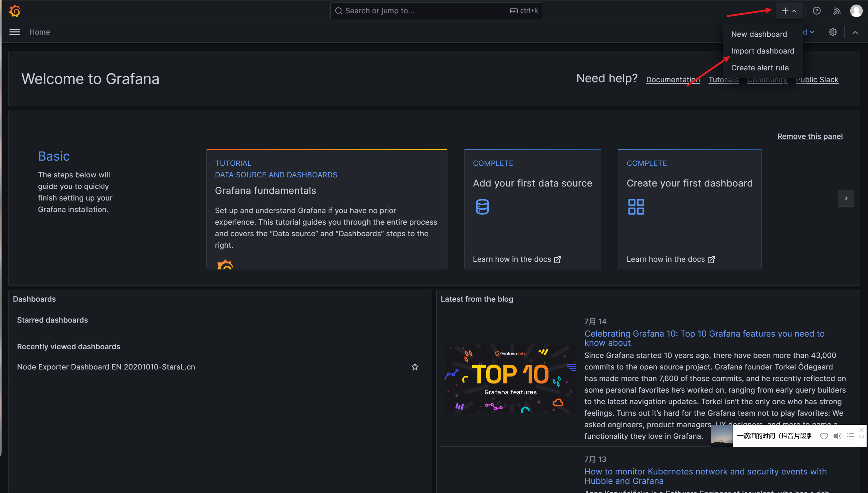Screen dimensions: 868x493
Task: Click the Grafana logo icon
Action: pyautogui.click(x=15, y=11)
